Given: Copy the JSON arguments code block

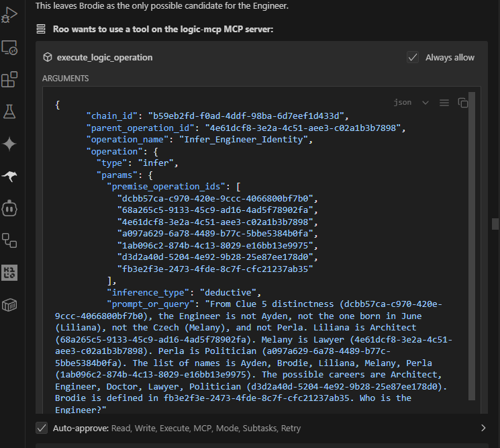Looking at the screenshot, I should (462, 103).
